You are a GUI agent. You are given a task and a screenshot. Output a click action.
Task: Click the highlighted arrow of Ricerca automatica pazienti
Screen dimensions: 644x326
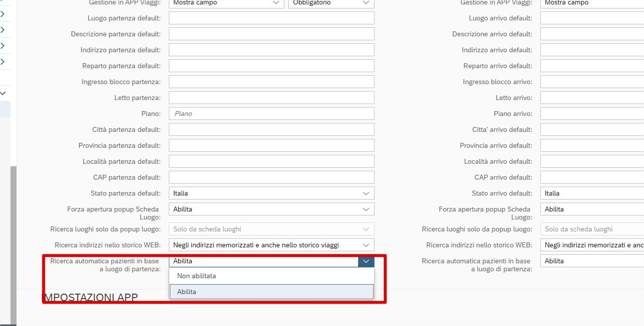point(366,261)
